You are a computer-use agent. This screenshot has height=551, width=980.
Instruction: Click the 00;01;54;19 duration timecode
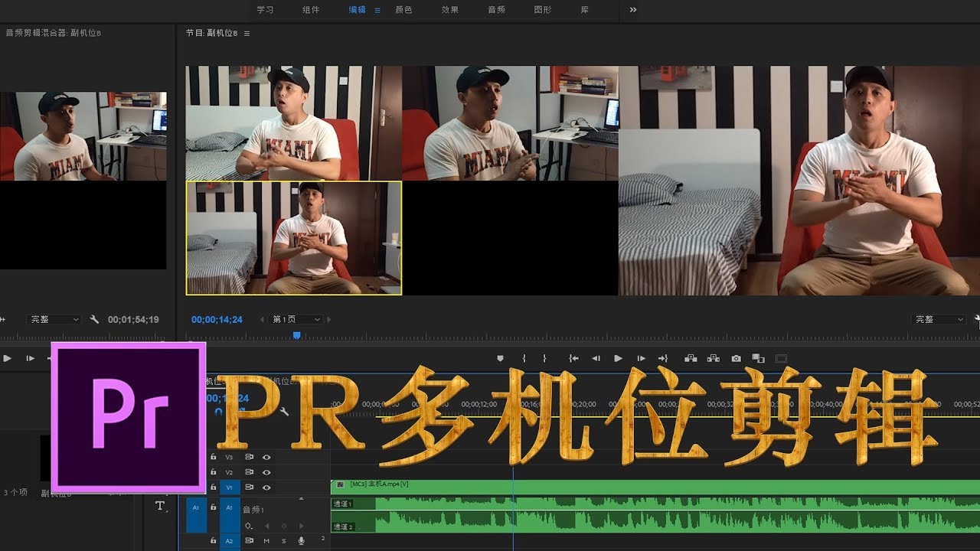pyautogui.click(x=133, y=319)
